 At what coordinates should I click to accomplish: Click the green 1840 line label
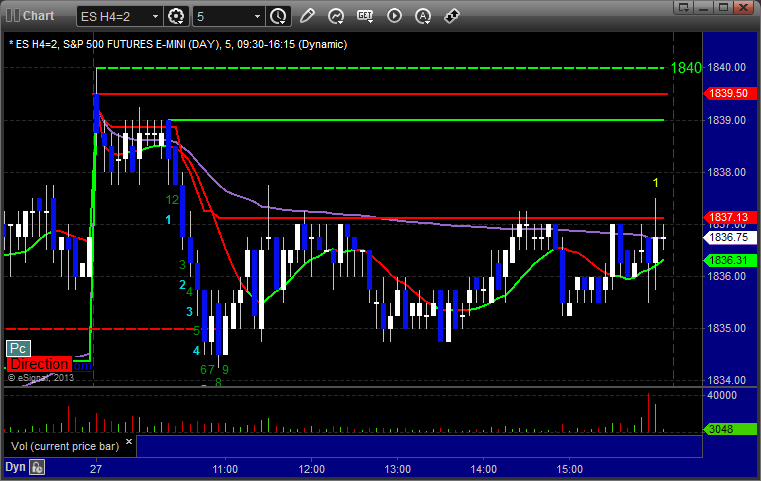tap(686, 68)
